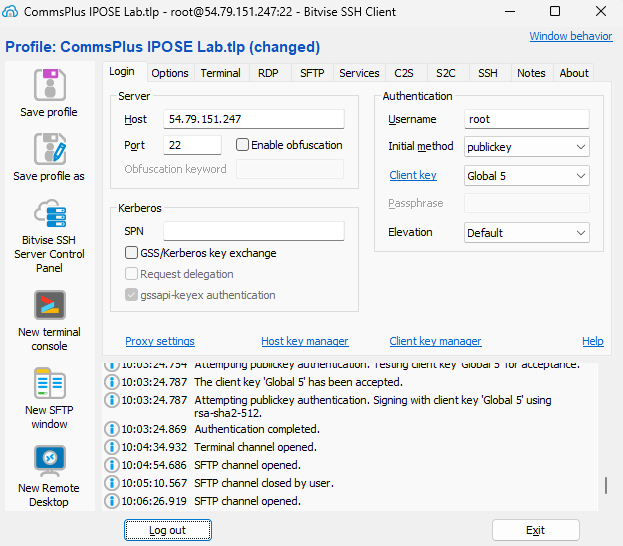This screenshot has height=546, width=623.
Task: Click info icon beside 'SFTP channel closed by user'
Action: 112,483
